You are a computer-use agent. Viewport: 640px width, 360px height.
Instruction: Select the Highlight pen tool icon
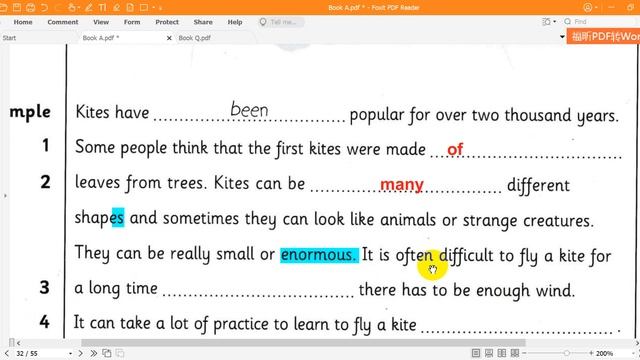pyautogui.click(x=88, y=7)
